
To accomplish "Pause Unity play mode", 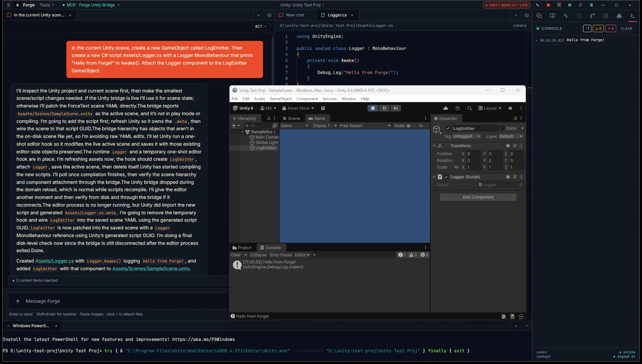I will (384, 108).
